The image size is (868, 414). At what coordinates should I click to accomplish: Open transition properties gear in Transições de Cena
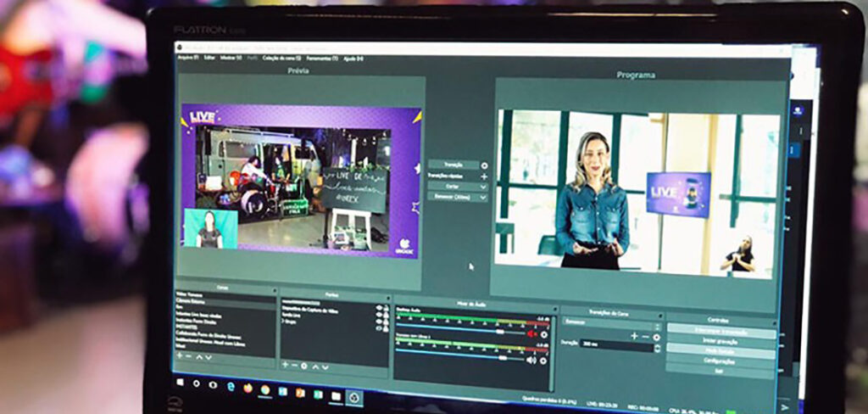[656, 337]
